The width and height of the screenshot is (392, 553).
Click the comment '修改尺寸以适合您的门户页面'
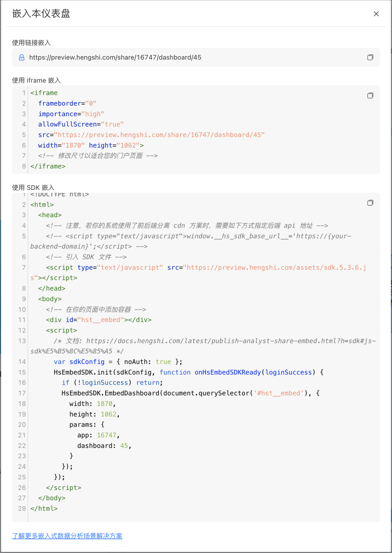coord(98,156)
